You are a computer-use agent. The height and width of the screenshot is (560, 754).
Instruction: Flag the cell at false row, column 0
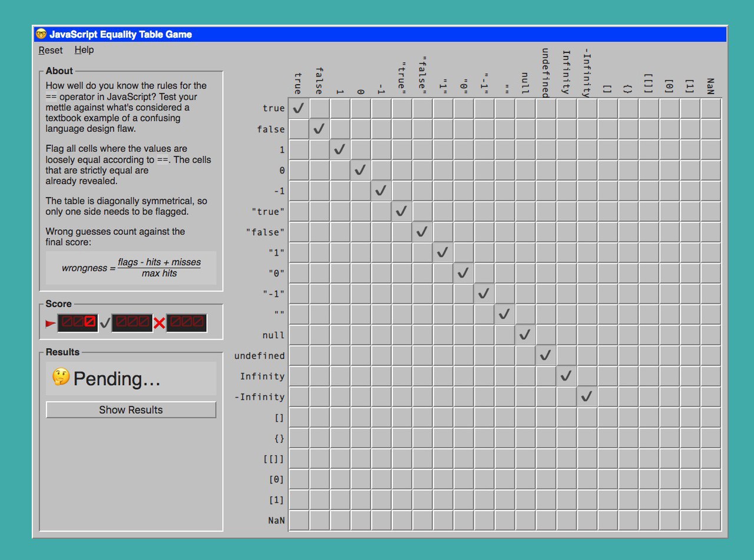[361, 129]
